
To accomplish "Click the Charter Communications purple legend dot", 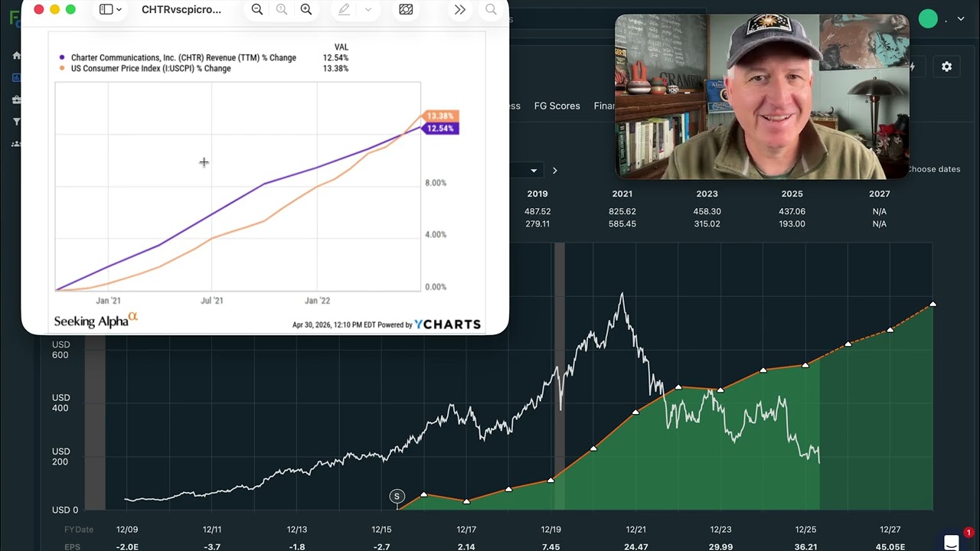I will point(62,57).
